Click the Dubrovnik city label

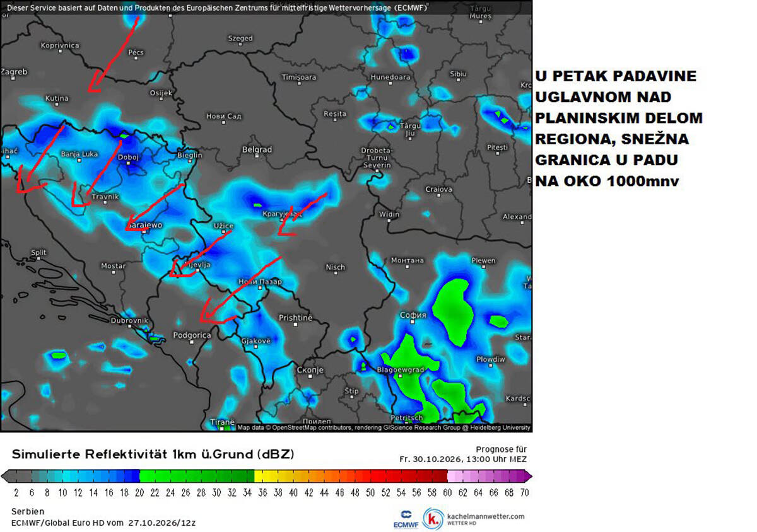point(128,320)
